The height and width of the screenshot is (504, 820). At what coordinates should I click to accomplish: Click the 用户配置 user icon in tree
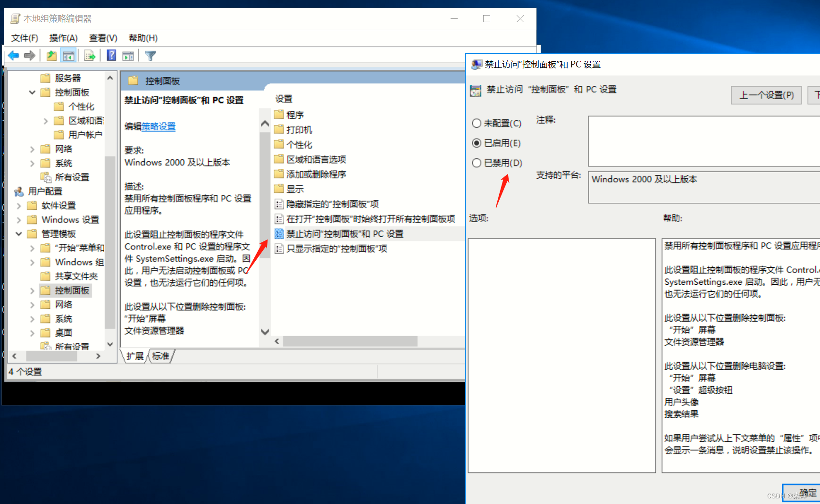pyautogui.click(x=19, y=191)
